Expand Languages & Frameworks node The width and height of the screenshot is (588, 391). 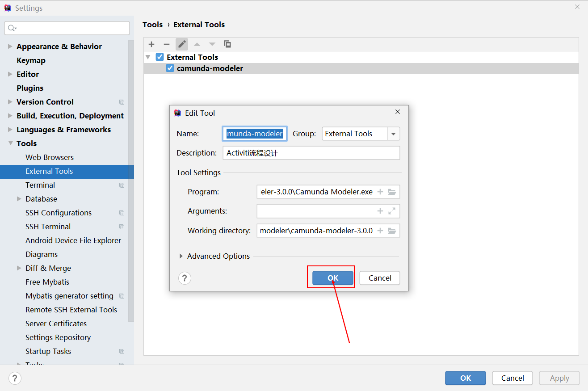click(x=10, y=130)
